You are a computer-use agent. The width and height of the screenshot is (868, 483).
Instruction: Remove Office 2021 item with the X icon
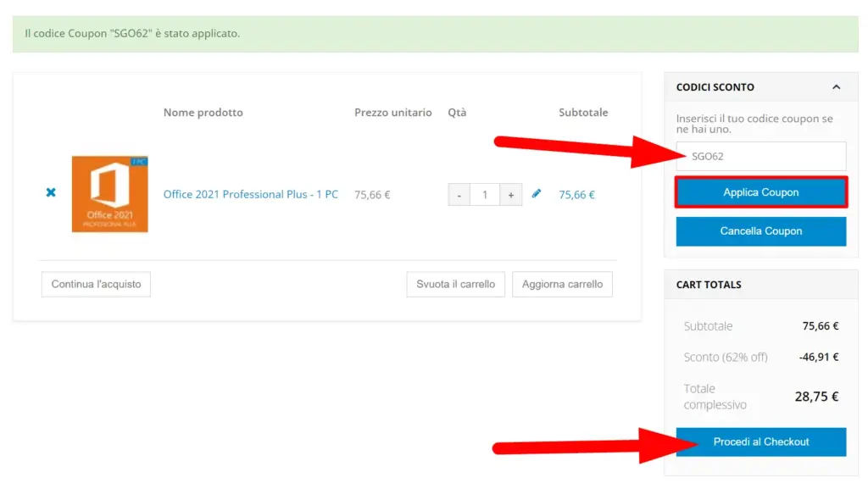(51, 192)
